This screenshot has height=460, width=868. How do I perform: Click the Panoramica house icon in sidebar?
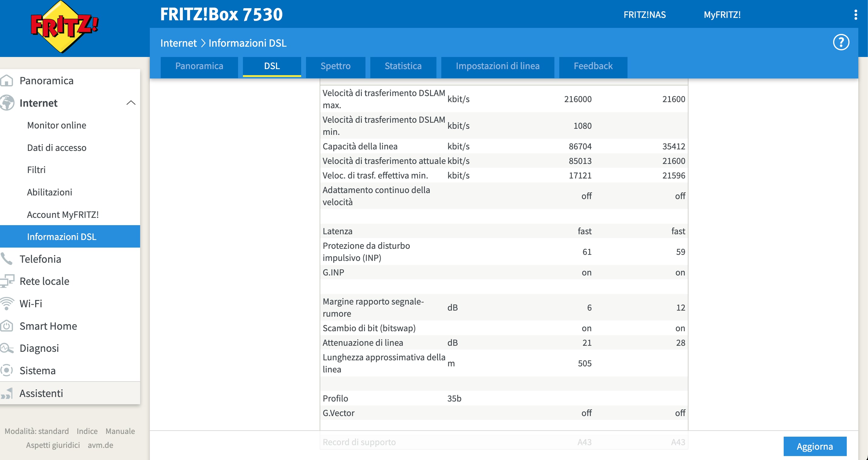click(x=7, y=81)
